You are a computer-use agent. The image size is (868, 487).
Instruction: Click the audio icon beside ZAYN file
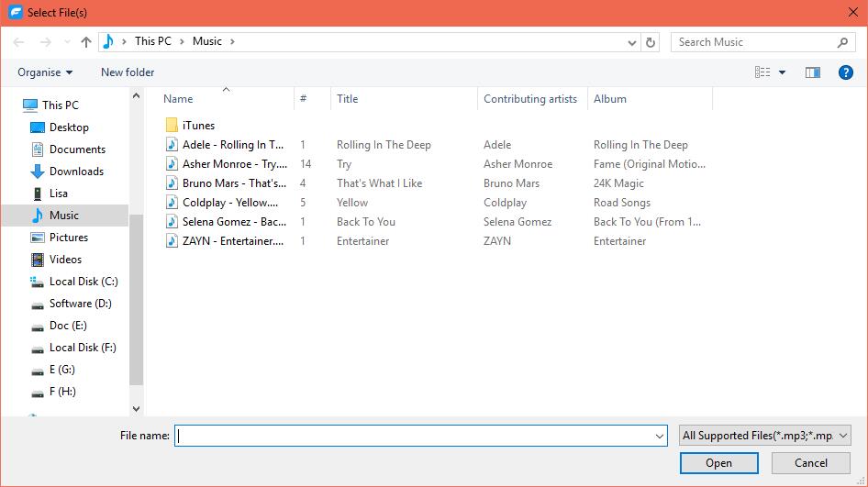pos(172,240)
